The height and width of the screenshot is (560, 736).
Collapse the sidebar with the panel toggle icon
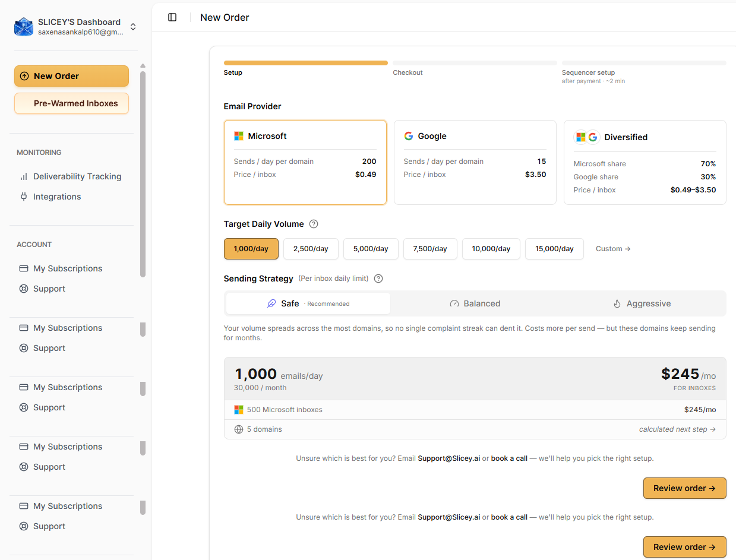172,17
